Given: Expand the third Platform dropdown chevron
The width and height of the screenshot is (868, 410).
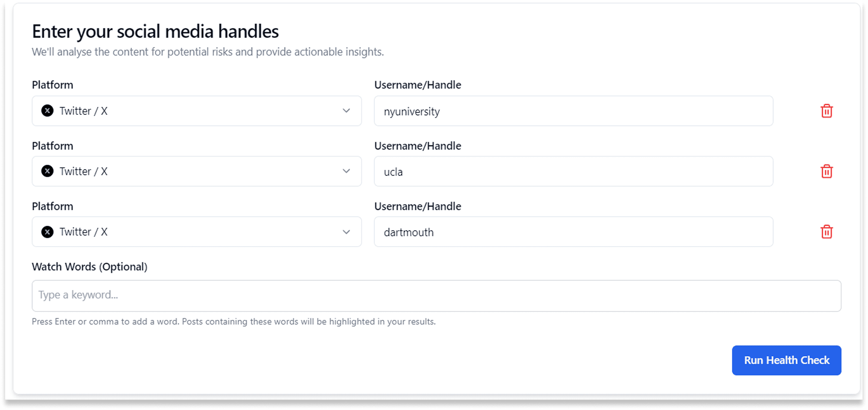Looking at the screenshot, I should 346,232.
